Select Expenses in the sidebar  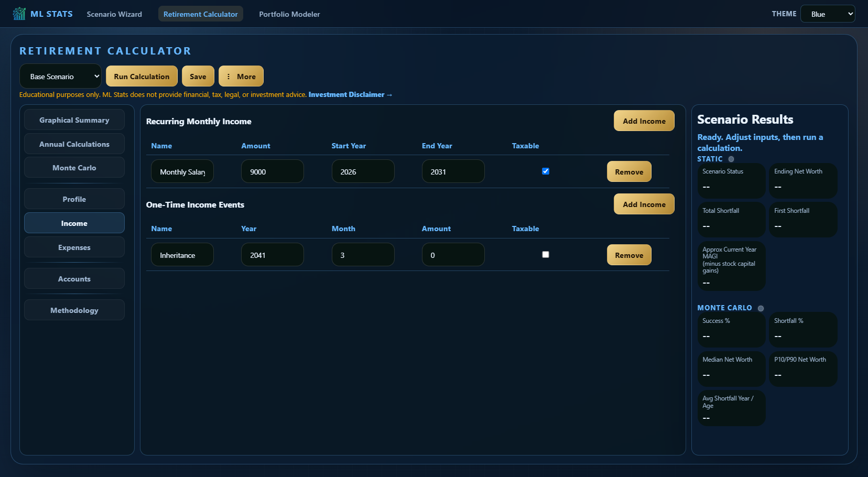click(x=74, y=247)
